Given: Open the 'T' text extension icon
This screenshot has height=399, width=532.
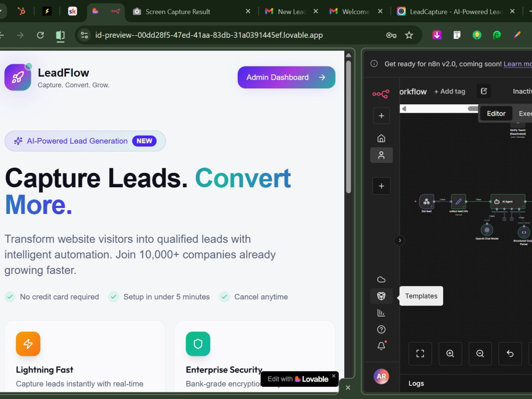Looking at the screenshot, I should tap(457, 35).
